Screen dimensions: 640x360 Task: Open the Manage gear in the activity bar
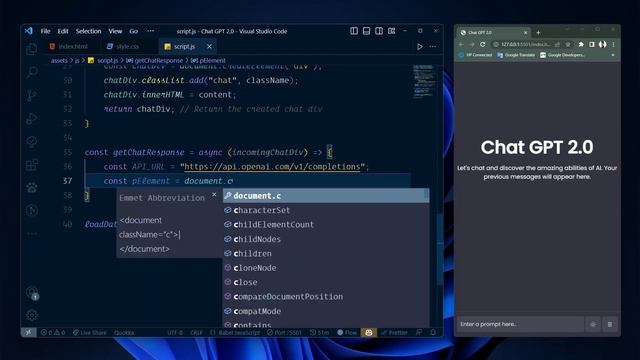click(x=32, y=315)
